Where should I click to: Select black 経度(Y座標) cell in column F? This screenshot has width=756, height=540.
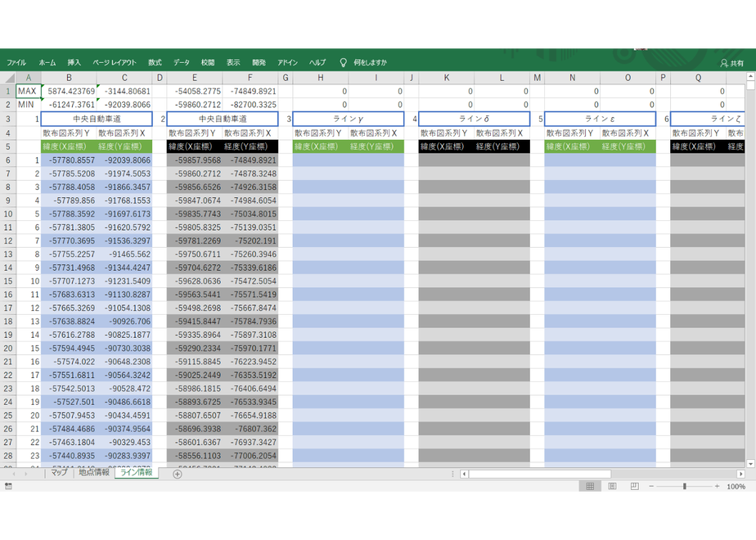coord(250,146)
